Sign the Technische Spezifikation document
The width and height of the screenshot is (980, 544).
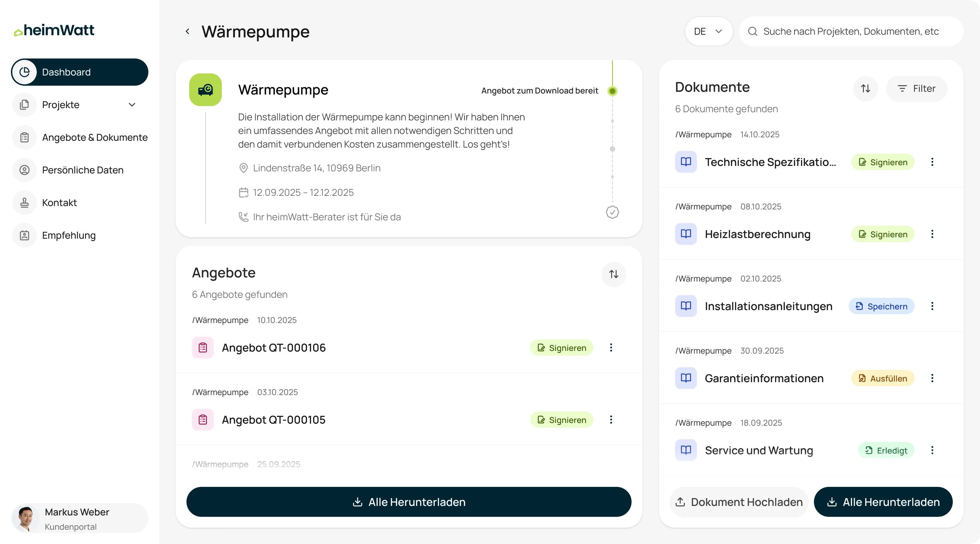tap(883, 162)
